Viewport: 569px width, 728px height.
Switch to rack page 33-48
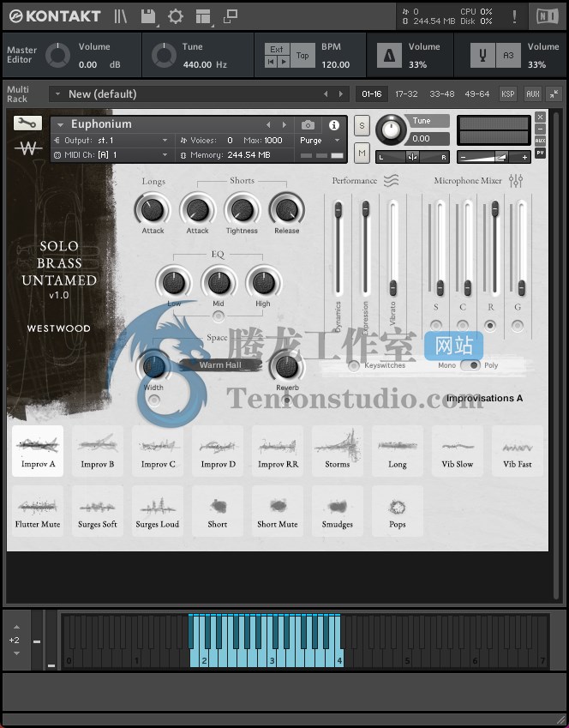click(442, 94)
